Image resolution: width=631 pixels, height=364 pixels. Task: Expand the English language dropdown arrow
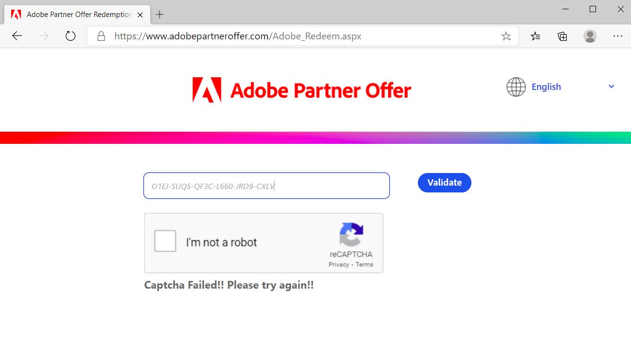(x=612, y=87)
